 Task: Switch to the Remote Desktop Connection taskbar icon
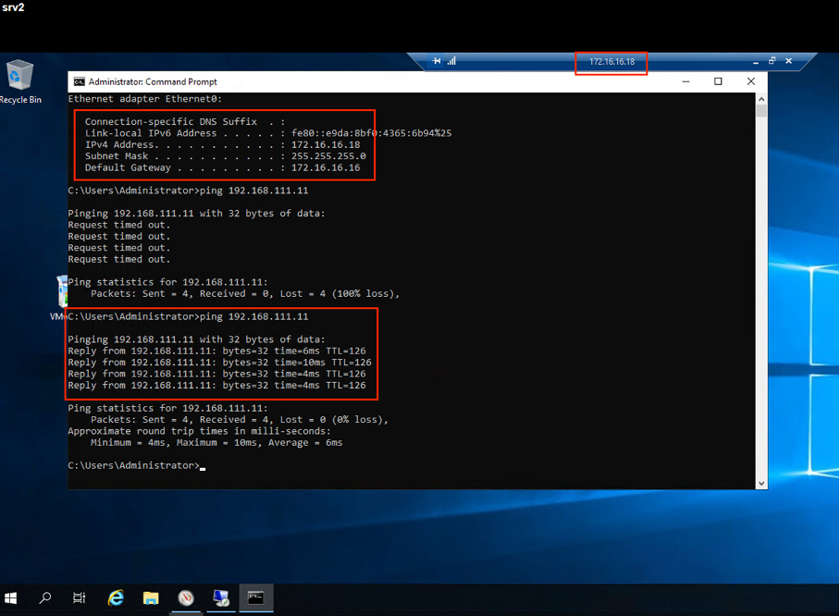221,598
